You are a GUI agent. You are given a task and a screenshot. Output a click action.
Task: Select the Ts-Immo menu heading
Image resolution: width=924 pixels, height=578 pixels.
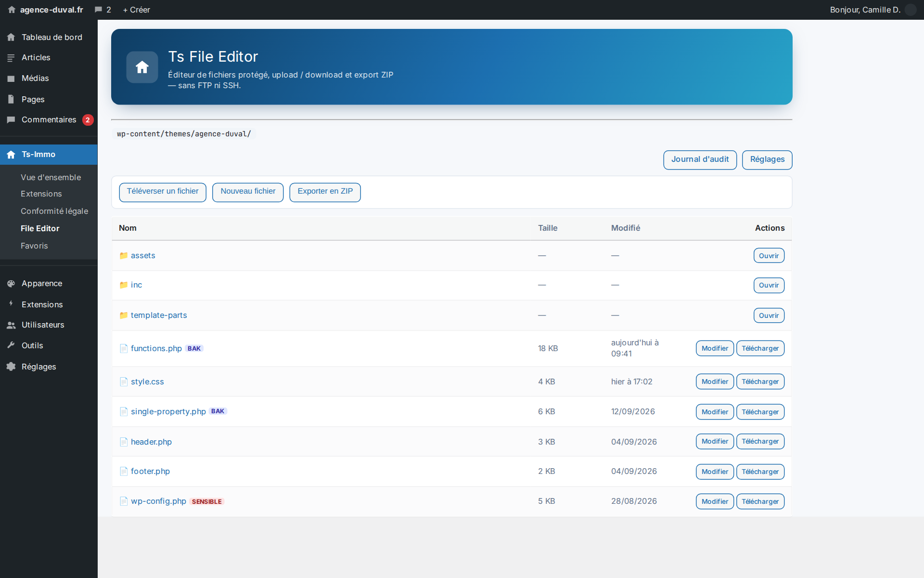49,154
